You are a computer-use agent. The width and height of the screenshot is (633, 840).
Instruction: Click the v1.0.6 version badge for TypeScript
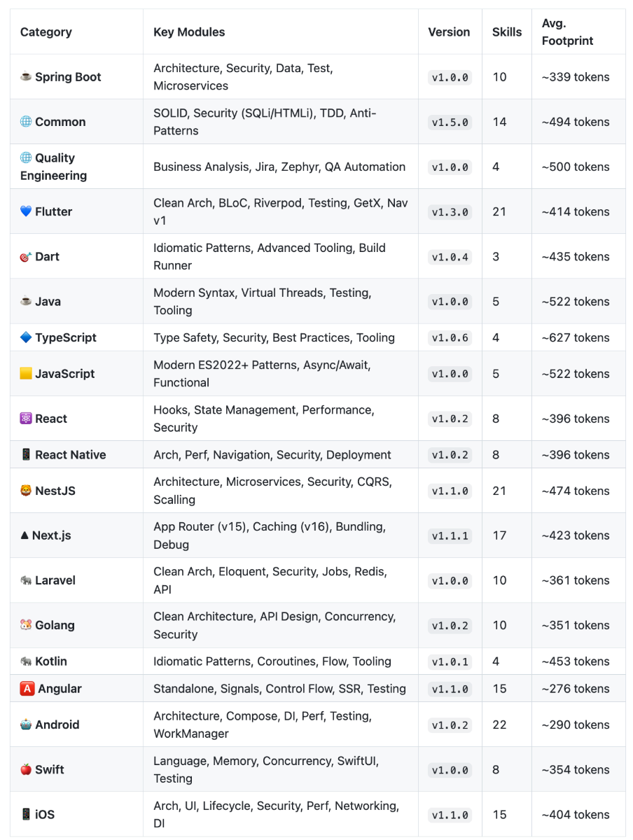(x=450, y=337)
